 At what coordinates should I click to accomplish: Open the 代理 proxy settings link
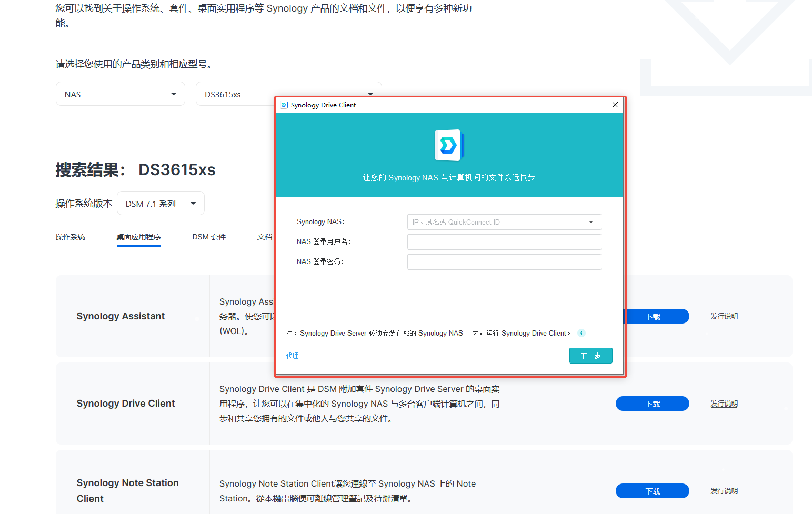[293, 356]
